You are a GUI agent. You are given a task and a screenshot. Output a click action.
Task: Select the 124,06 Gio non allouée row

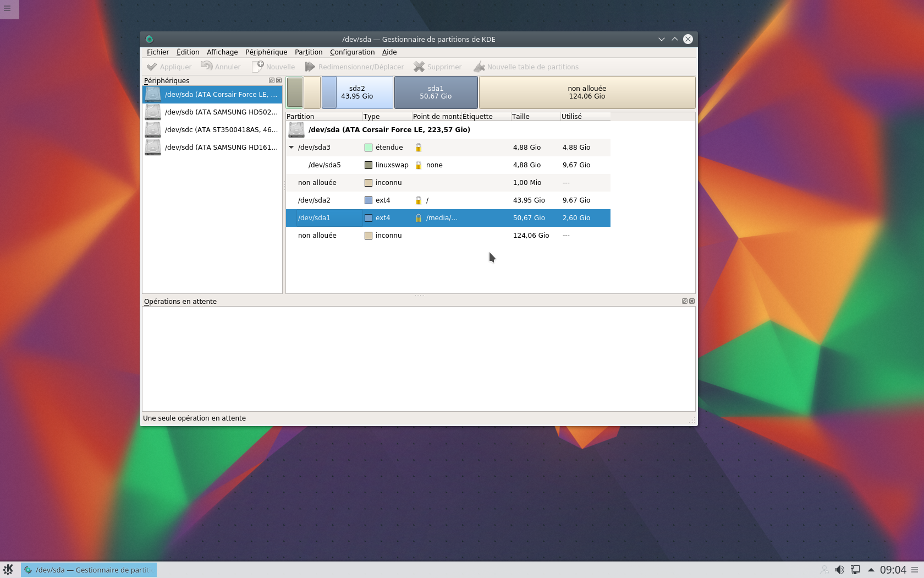click(x=448, y=236)
